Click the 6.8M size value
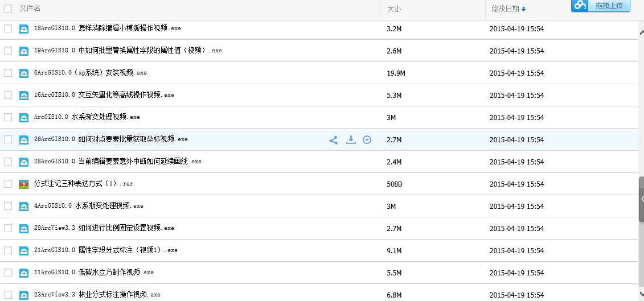644x301 pixels. (x=394, y=295)
